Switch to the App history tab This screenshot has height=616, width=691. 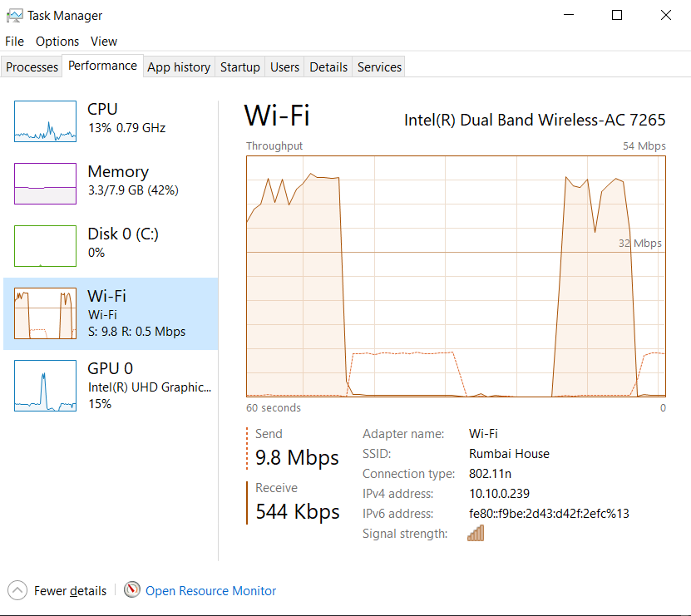click(179, 67)
